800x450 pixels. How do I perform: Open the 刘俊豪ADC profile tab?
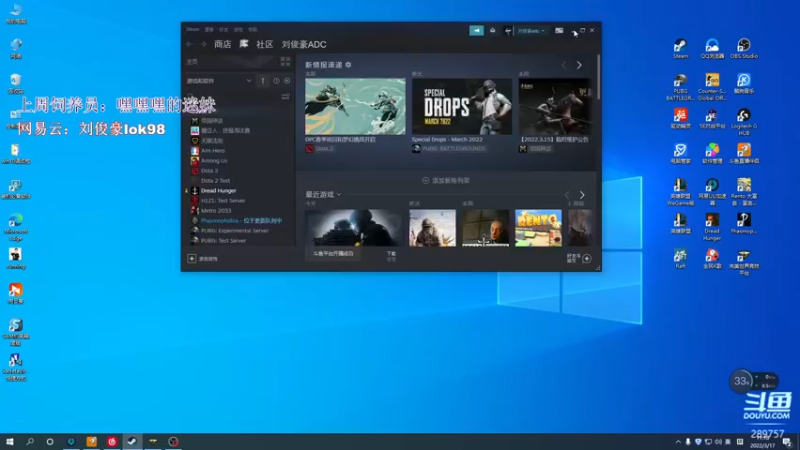(x=304, y=44)
